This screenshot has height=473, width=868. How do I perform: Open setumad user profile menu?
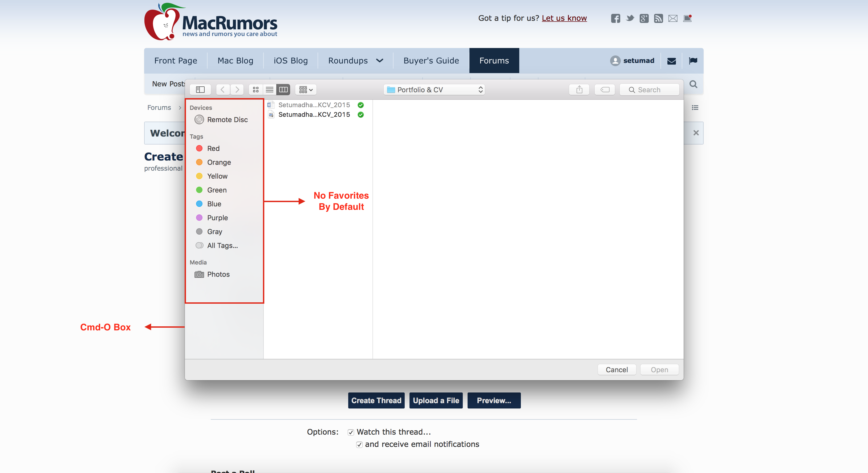pos(632,61)
